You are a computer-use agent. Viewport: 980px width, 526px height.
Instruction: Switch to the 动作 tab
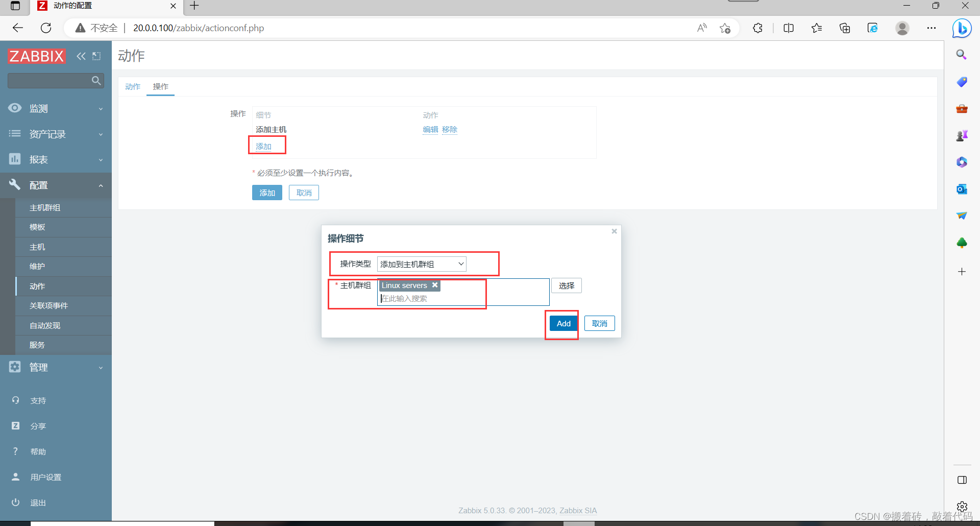(x=133, y=86)
